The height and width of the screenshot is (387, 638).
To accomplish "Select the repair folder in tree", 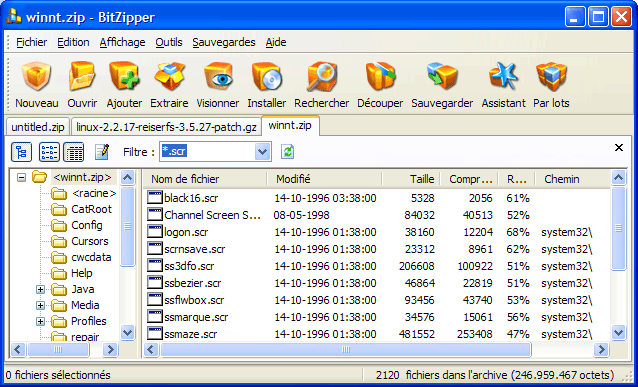I will (x=85, y=337).
